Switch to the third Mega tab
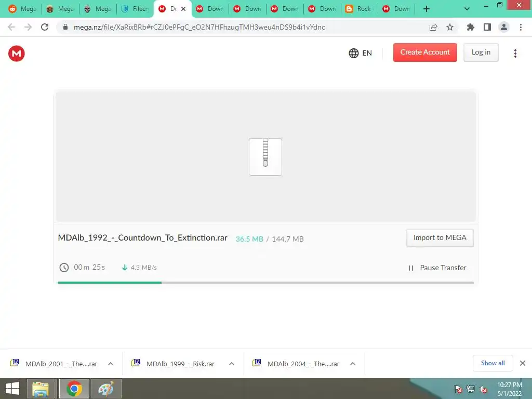This screenshot has height=399, width=532. click(x=97, y=9)
